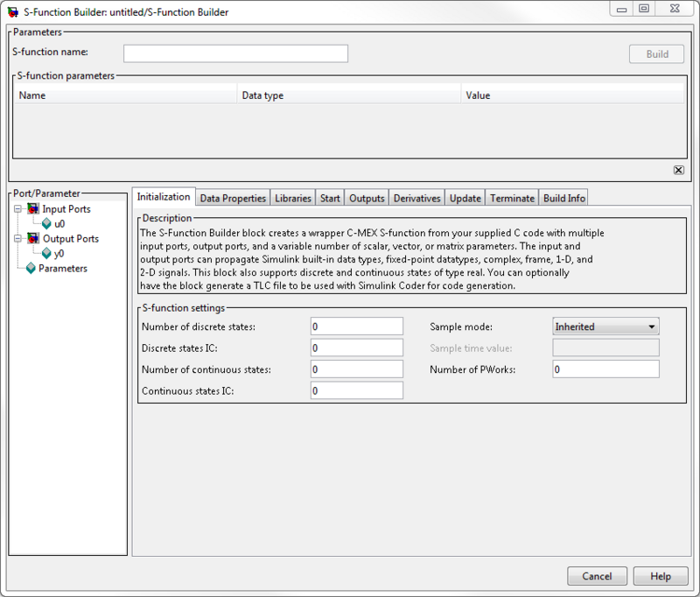
Task: Click the Parameters diamond icon in tree
Action: [x=31, y=269]
